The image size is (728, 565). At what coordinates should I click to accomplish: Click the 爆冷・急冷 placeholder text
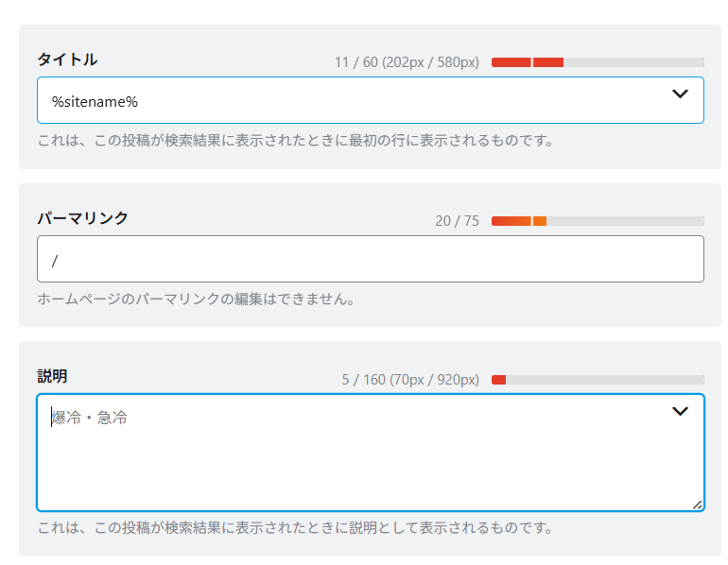point(89,418)
